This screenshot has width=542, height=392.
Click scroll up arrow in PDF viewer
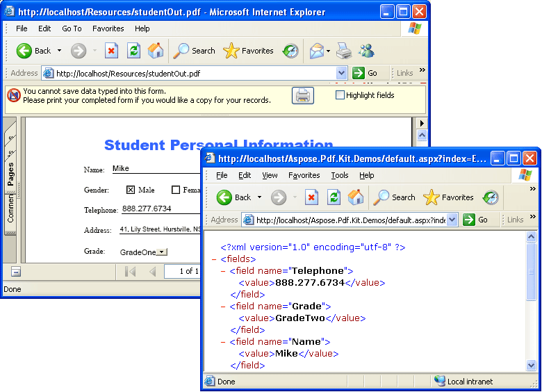422,135
